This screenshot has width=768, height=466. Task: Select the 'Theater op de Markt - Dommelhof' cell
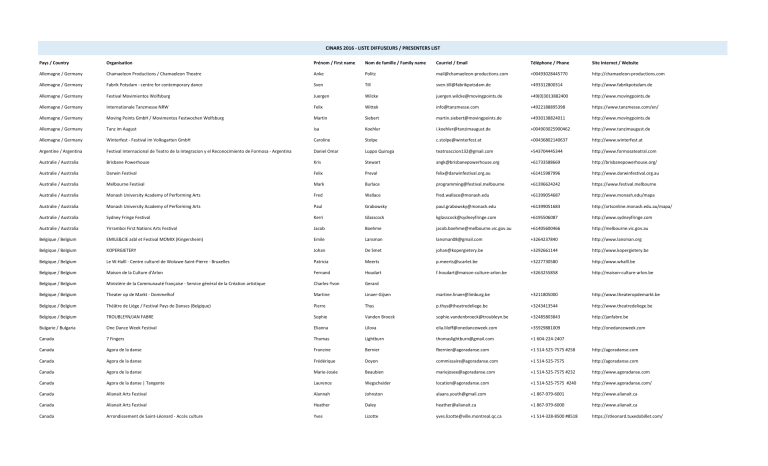coord(140,294)
